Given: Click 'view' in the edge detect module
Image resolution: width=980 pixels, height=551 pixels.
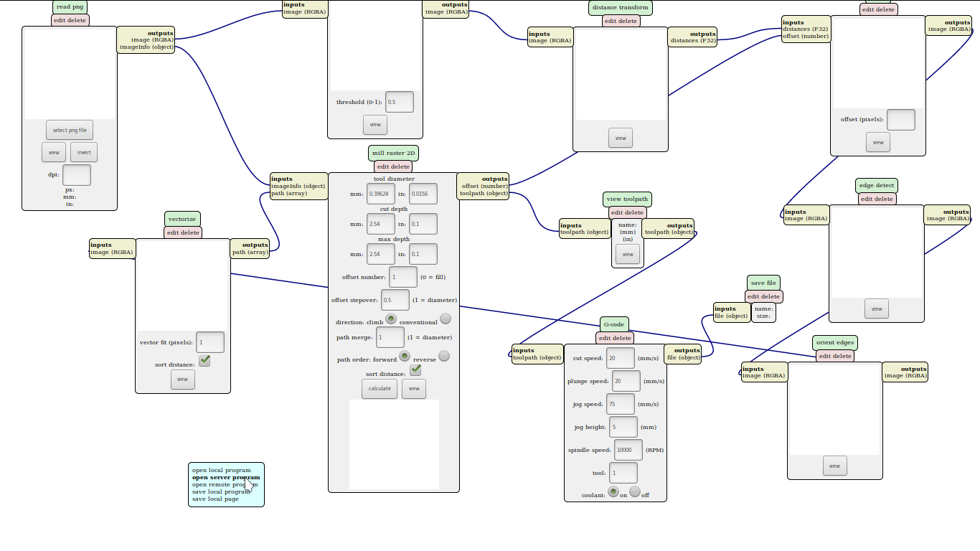Looking at the screenshot, I should (877, 309).
